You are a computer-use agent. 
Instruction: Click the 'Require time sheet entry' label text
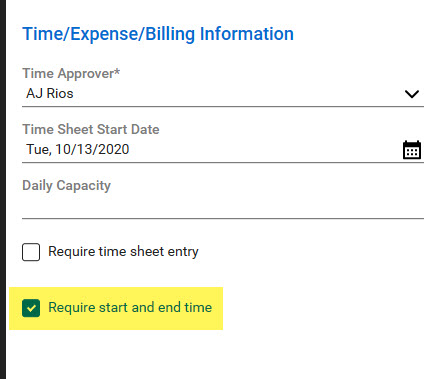coord(123,252)
